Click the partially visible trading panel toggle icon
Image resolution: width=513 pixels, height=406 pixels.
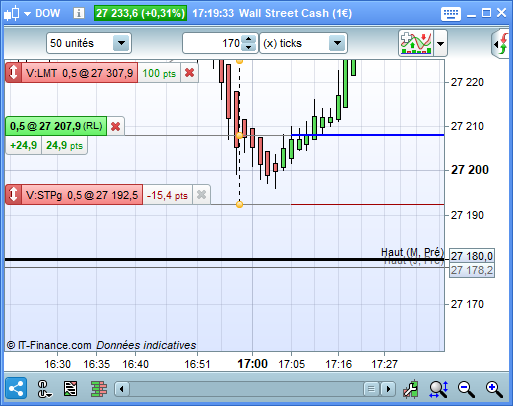click(x=501, y=43)
